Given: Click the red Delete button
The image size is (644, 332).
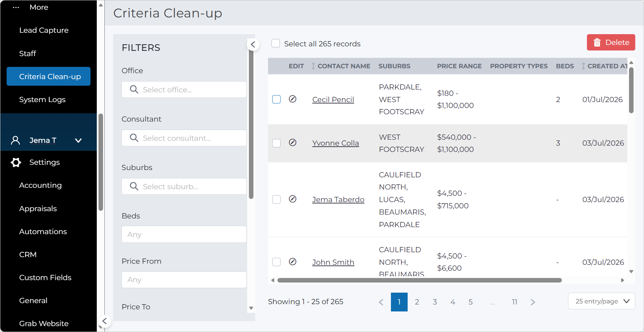Looking at the screenshot, I should 611,43.
